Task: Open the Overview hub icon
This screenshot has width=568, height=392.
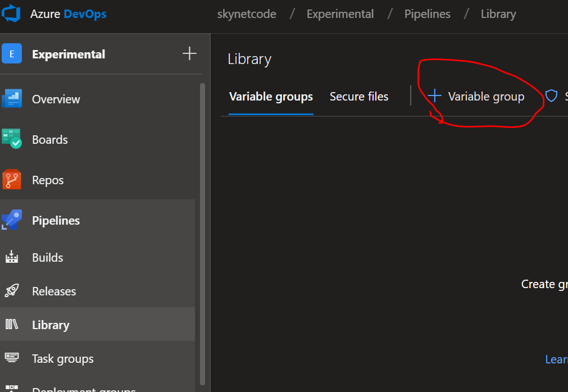Action: click(x=11, y=99)
